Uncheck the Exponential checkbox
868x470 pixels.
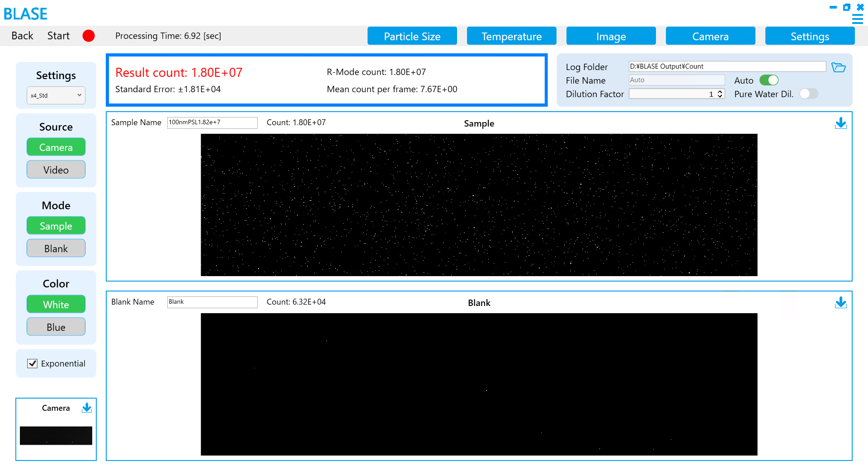(33, 363)
